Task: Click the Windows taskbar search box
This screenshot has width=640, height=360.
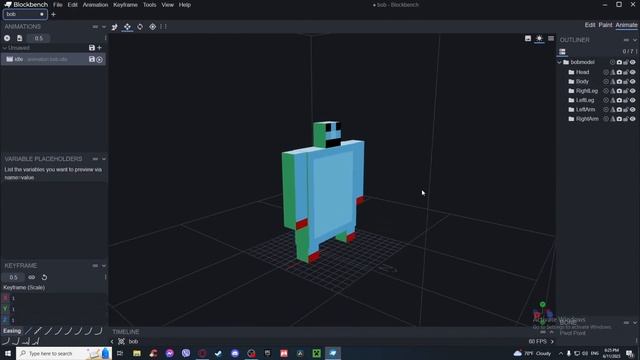Action: coord(63,353)
